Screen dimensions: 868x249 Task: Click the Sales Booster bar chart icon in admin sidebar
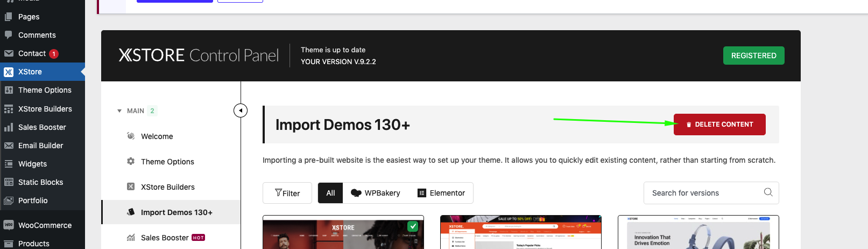click(x=9, y=127)
